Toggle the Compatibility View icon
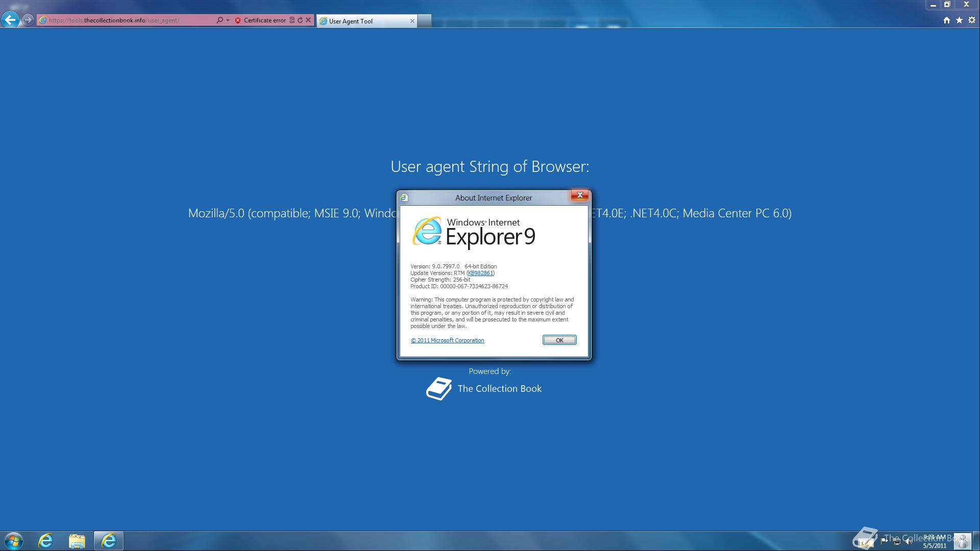This screenshot has width=980, height=551. [x=292, y=20]
